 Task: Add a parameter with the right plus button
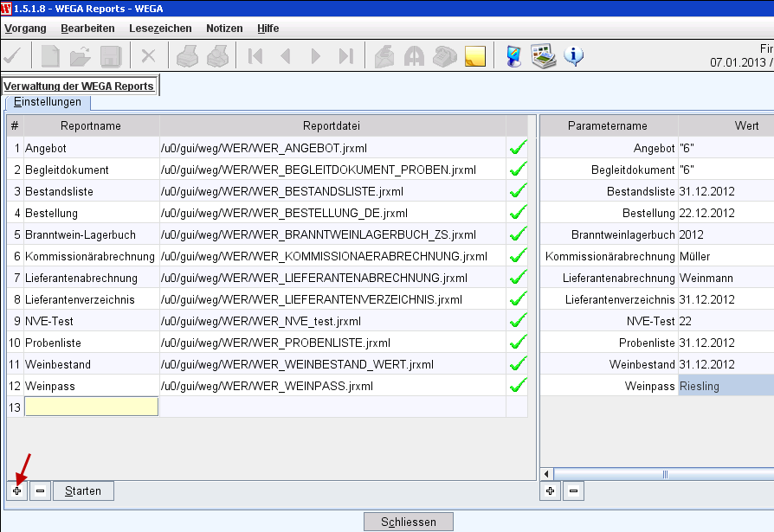pos(550,491)
